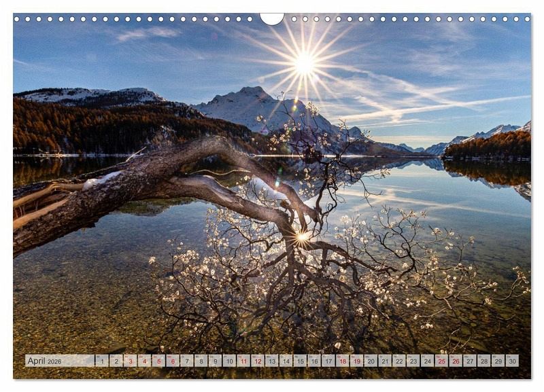Screen dimensions: 544x392
Task: Pick the 24 day box
Action: tap(428, 361)
